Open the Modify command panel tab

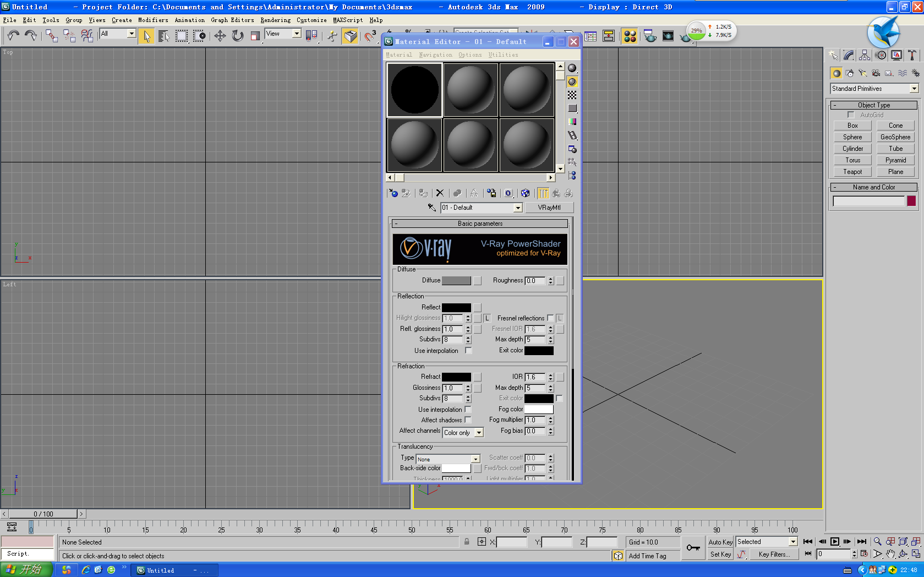(849, 55)
